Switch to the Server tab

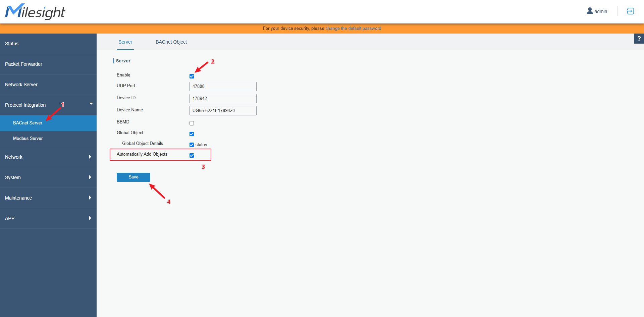tap(125, 42)
